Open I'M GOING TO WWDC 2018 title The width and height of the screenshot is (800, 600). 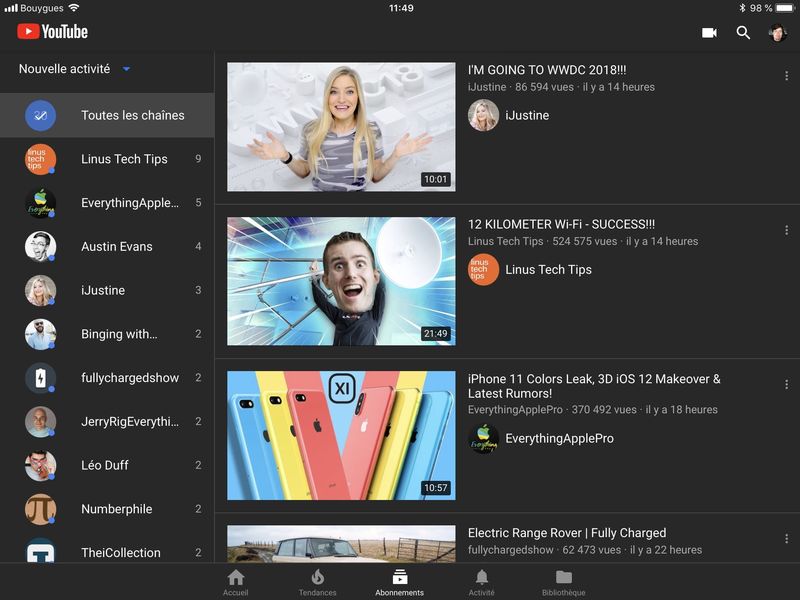click(547, 70)
